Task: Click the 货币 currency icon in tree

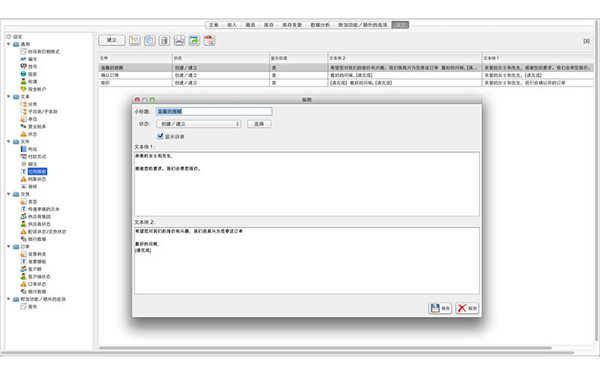Action: click(23, 66)
